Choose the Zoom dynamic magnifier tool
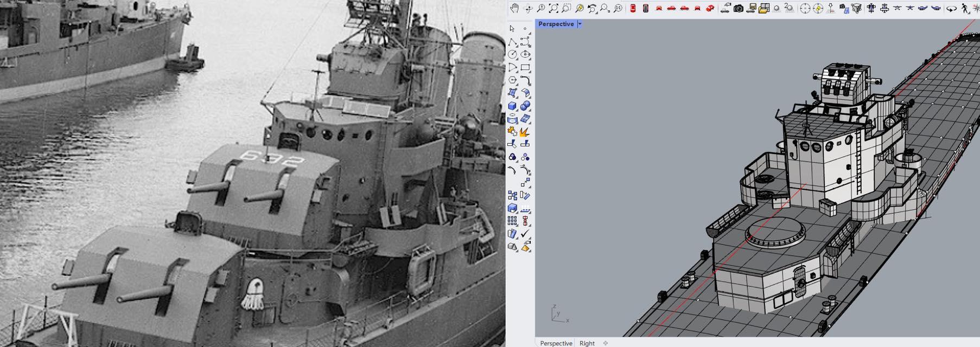The width and height of the screenshot is (980, 347). (541, 8)
